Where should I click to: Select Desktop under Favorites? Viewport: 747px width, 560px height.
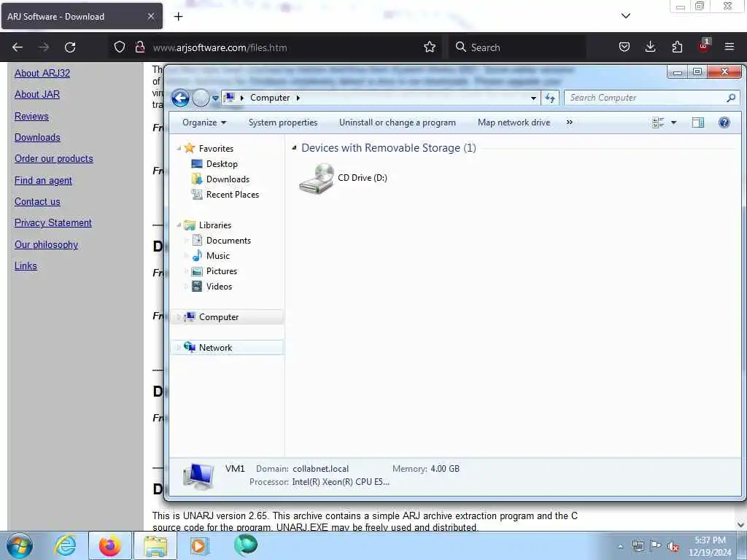click(222, 164)
